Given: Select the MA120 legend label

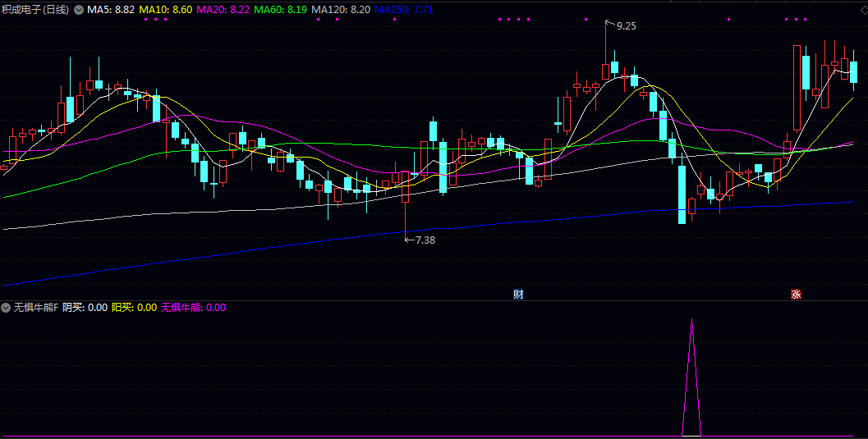Looking at the screenshot, I should pyautogui.click(x=340, y=10).
